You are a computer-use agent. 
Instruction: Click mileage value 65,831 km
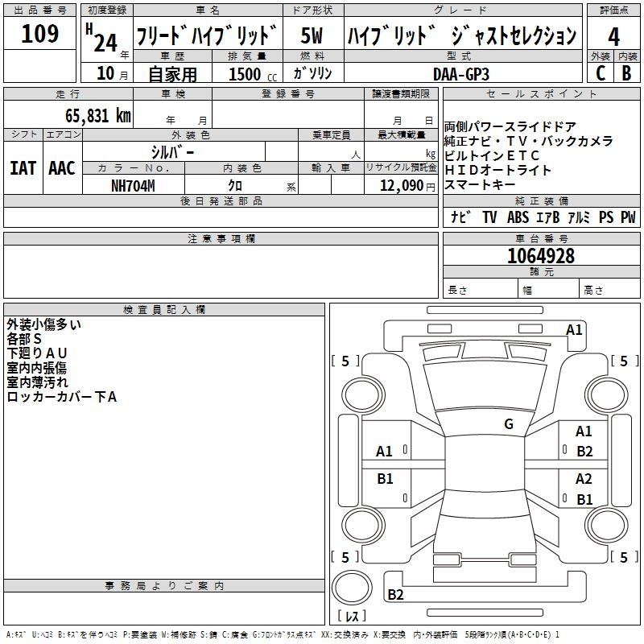tap(98, 116)
